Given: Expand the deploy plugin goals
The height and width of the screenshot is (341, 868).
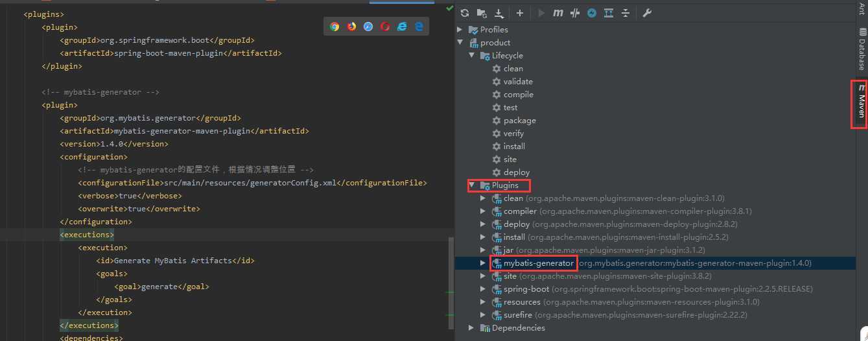Looking at the screenshot, I should [x=483, y=224].
